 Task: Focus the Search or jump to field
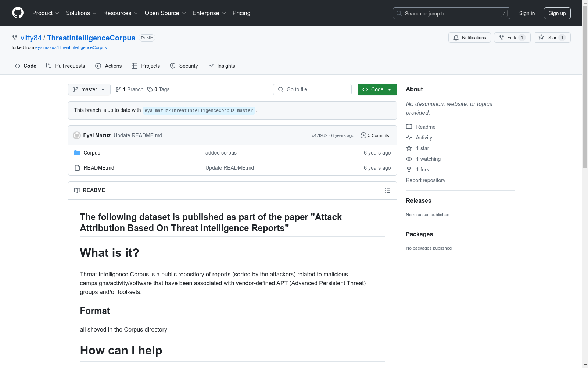click(452, 13)
